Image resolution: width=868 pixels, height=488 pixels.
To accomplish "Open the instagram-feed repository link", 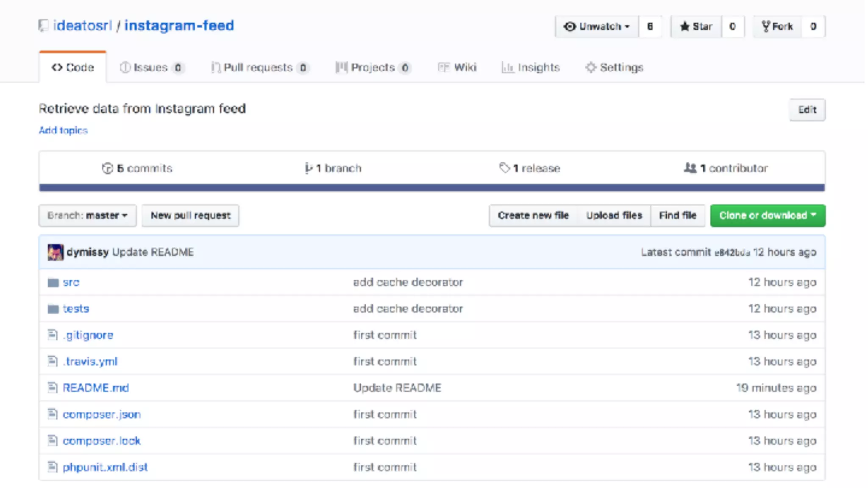I will (179, 25).
